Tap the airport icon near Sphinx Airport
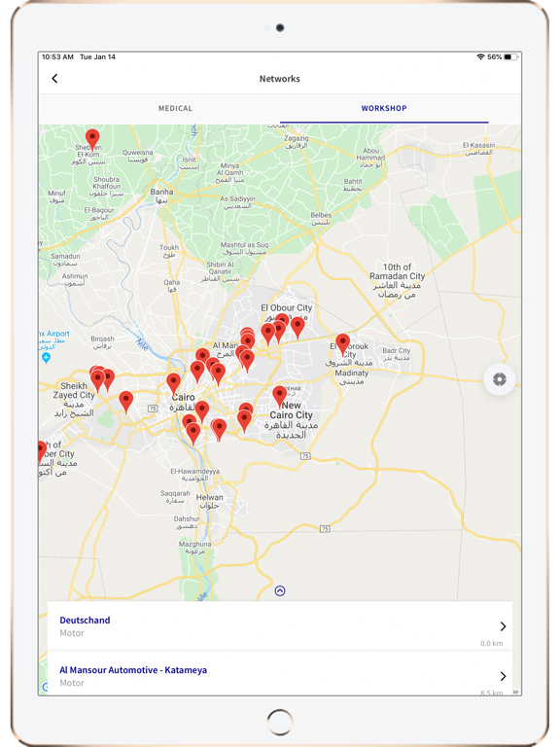 point(47,357)
